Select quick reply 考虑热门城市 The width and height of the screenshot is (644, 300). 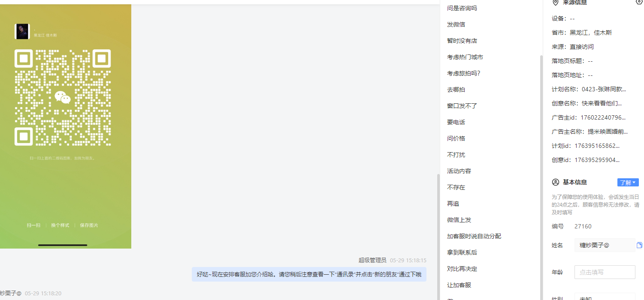coord(465,57)
